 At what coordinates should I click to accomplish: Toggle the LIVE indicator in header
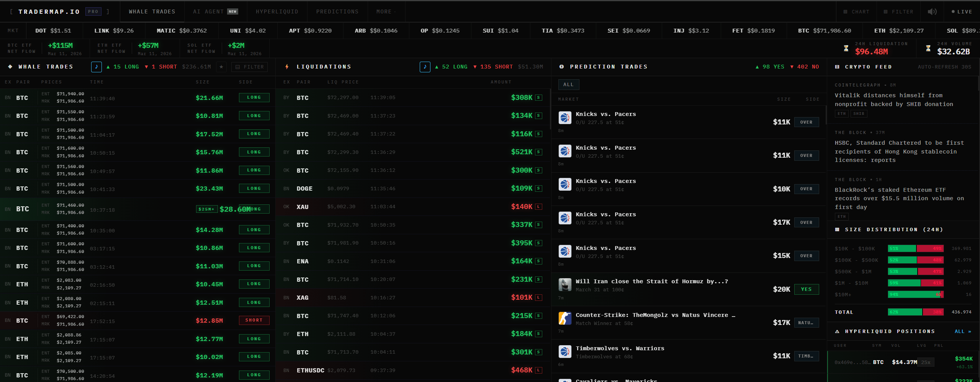coord(962,12)
